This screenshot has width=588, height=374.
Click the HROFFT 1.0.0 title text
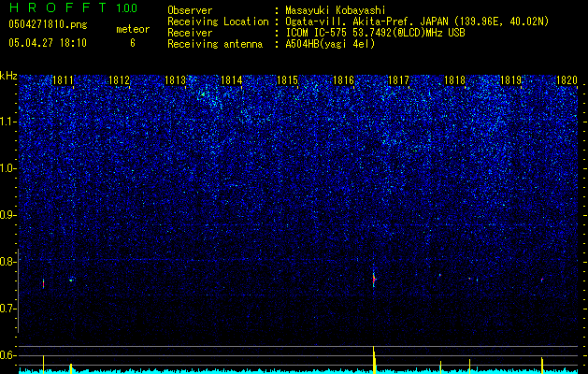tap(73, 7)
